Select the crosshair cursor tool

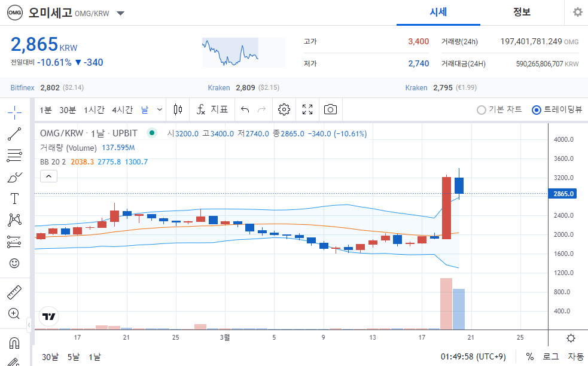tap(14, 112)
